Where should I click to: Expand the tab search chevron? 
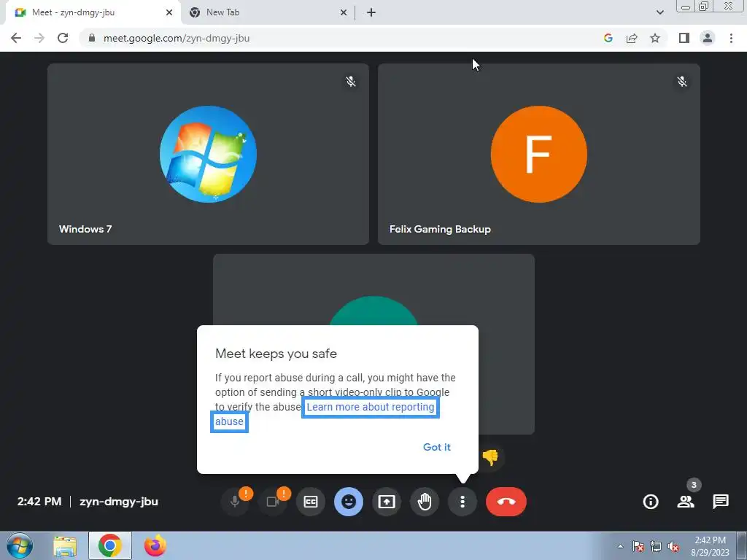click(659, 12)
